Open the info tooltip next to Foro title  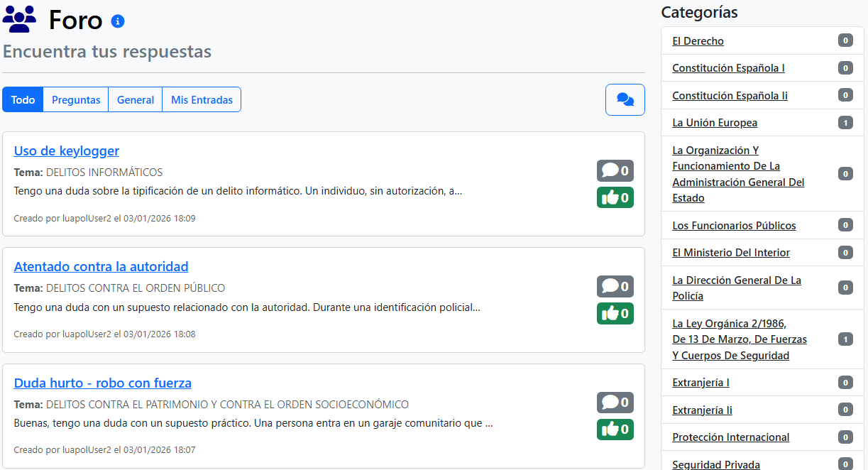tap(118, 21)
